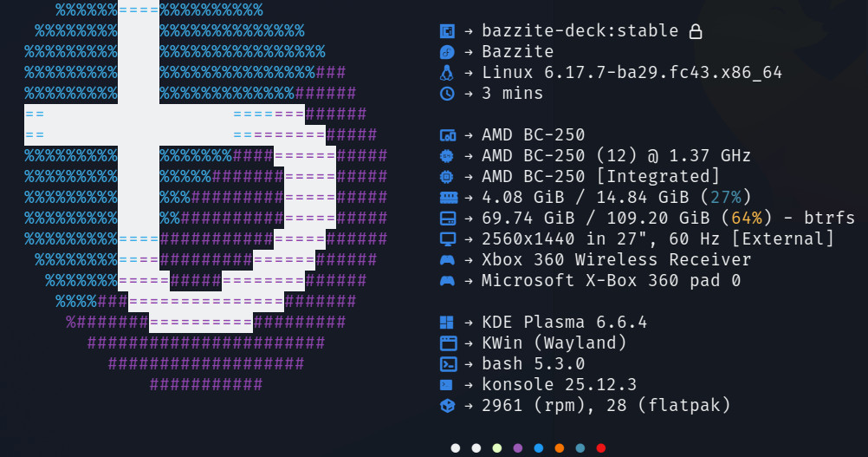Screen dimensions: 868x457
Task: Click the GPU chip icon beside Integrated line
Action: point(447,177)
